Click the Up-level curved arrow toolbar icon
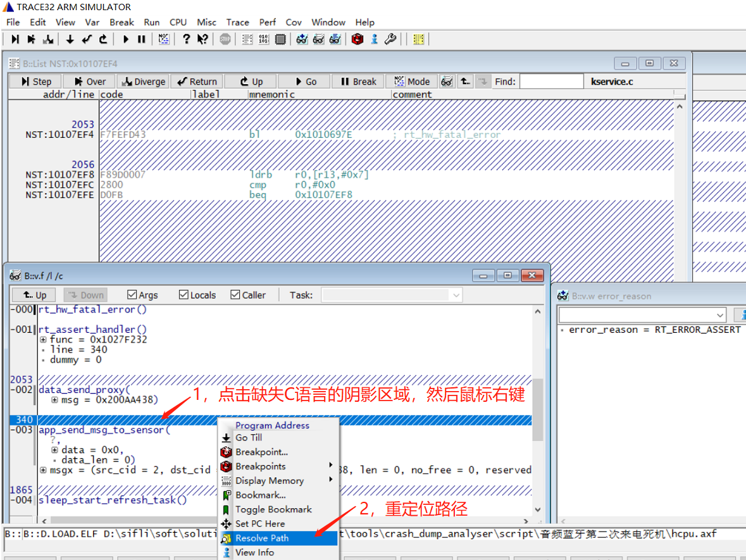The width and height of the screenshot is (746, 560). pos(103,39)
